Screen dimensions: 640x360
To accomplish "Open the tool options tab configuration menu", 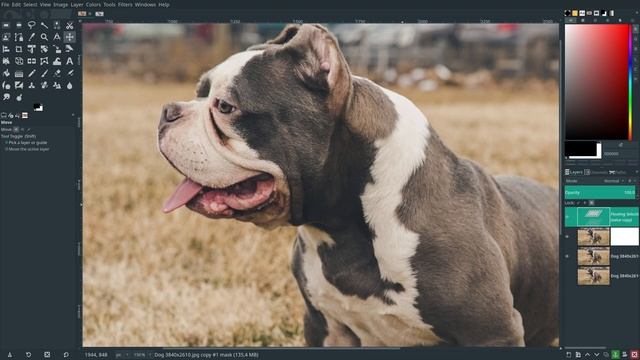I will click(73, 116).
